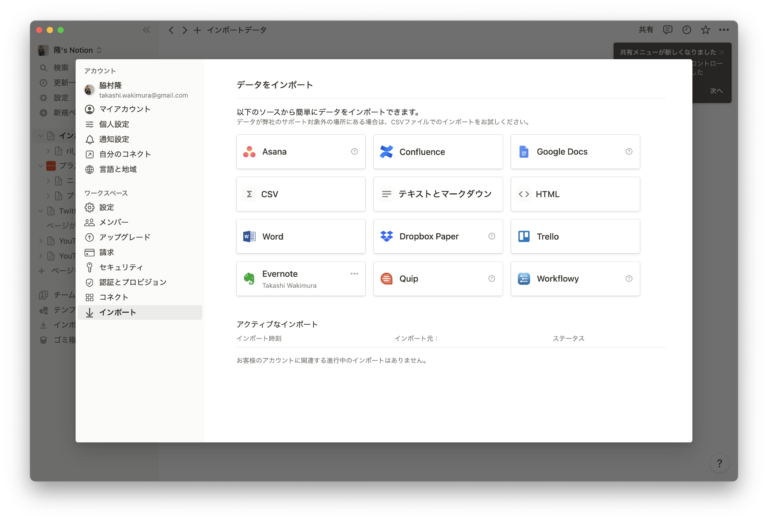
Task: Import a Word document
Action: click(x=300, y=237)
